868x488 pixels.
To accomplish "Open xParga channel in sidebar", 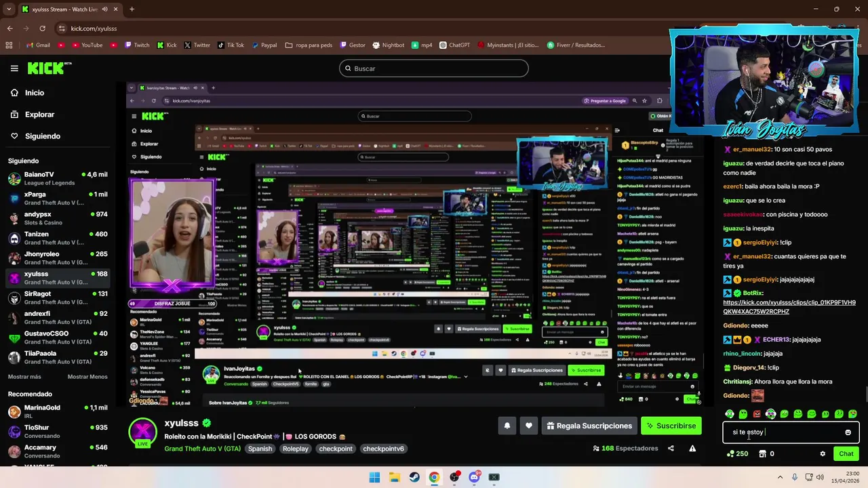I will pyautogui.click(x=58, y=199).
